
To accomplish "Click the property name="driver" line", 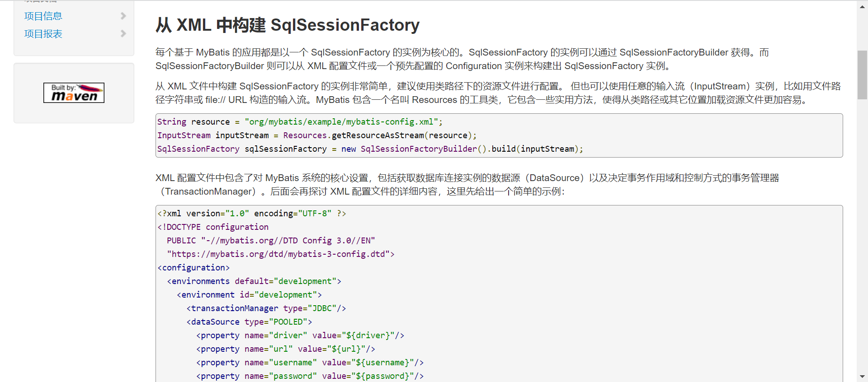I will [300, 335].
